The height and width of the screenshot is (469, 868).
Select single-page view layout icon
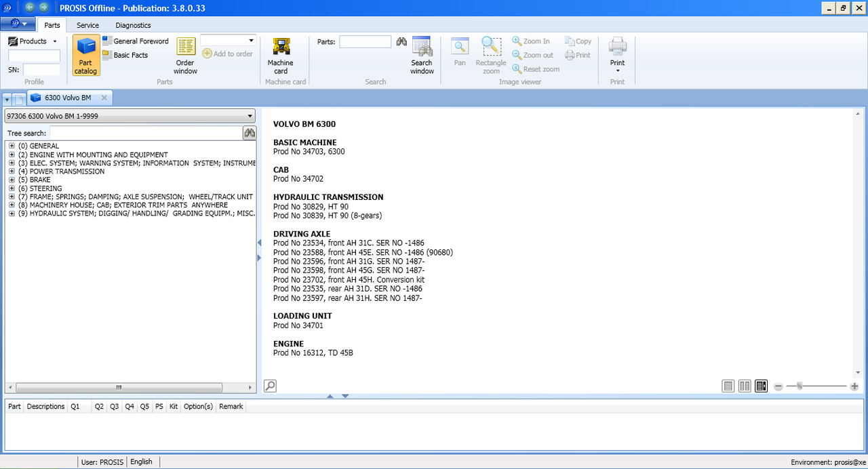(728, 386)
